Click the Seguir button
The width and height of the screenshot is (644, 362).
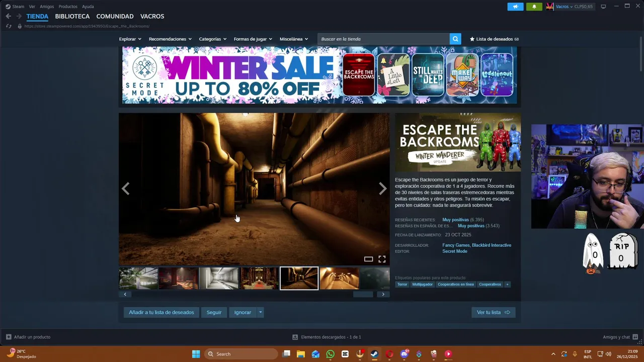pos(214,312)
